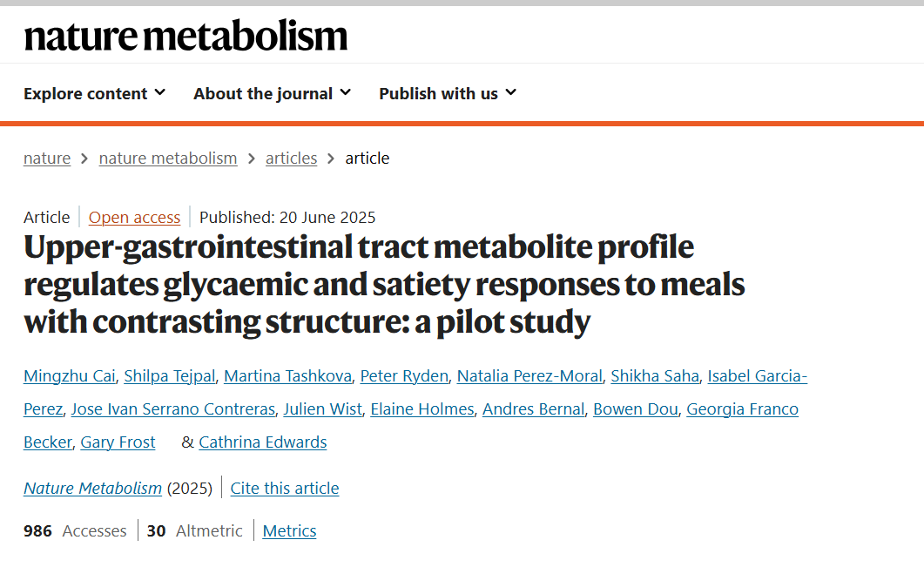This screenshot has width=924, height=567.
Task: Open nature metabolism breadcrumb link
Action: click(168, 158)
